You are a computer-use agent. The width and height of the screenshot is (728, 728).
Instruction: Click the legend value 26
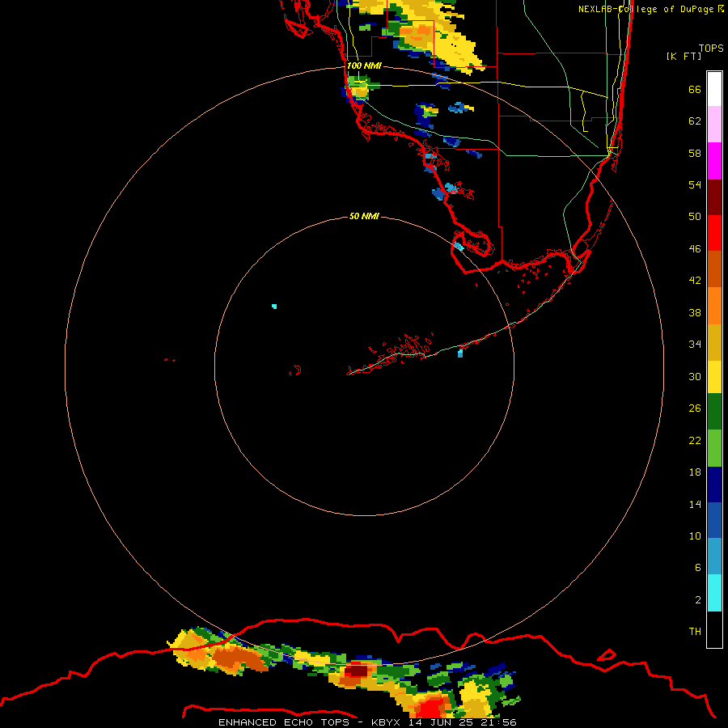click(x=695, y=408)
